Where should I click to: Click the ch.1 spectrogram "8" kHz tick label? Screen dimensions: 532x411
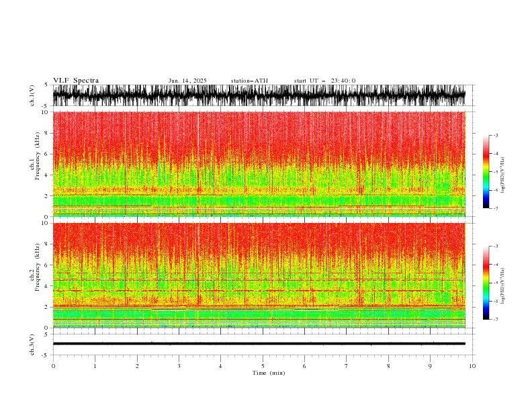click(x=47, y=133)
